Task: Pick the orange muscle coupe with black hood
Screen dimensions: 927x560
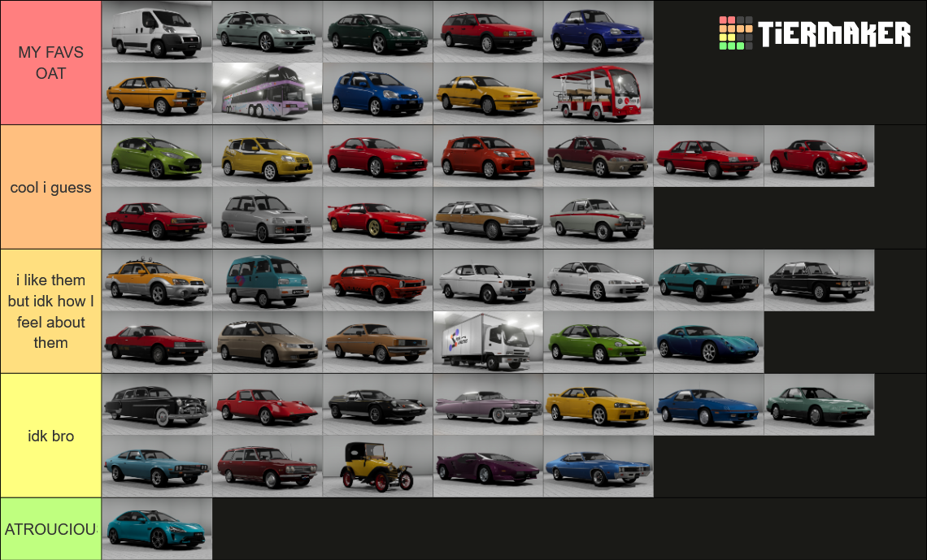Action: (x=378, y=280)
